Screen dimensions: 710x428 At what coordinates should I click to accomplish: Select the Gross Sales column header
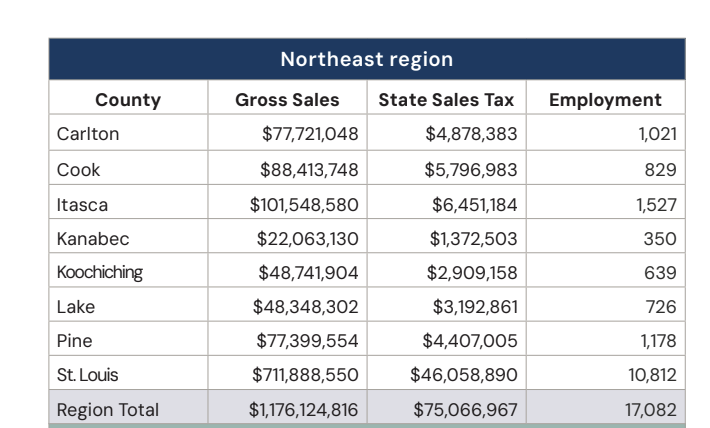287,100
